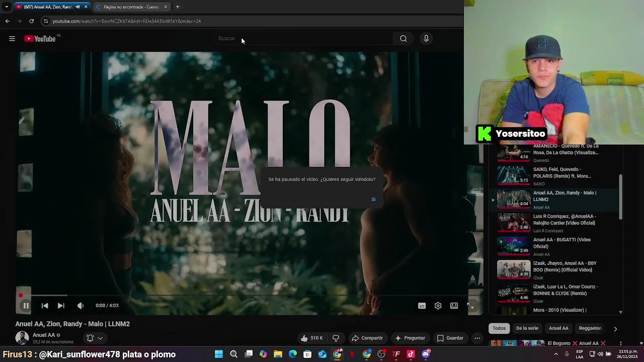Open Windows taskbar search
The width and height of the screenshot is (644, 362).
tap(233, 354)
